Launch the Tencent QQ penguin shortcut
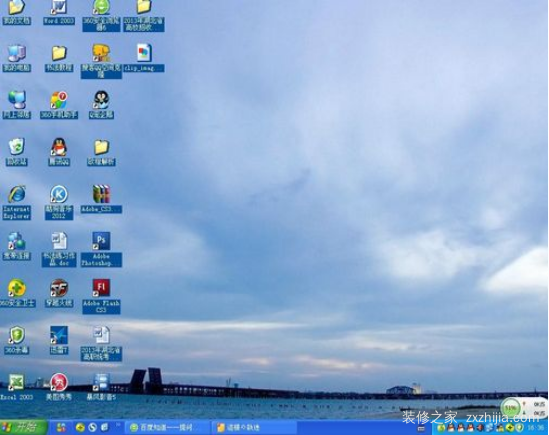 click(59, 151)
